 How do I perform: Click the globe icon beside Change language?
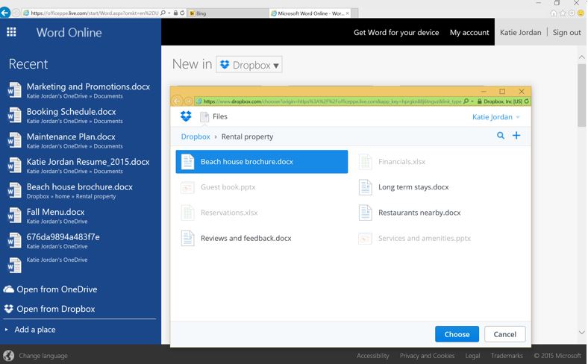pos(9,355)
